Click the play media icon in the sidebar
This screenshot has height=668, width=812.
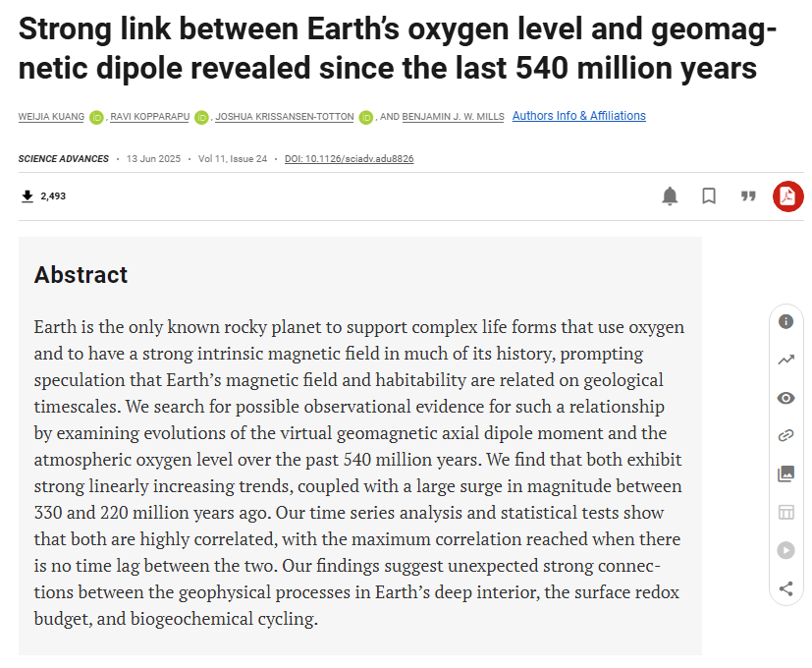coord(785,550)
